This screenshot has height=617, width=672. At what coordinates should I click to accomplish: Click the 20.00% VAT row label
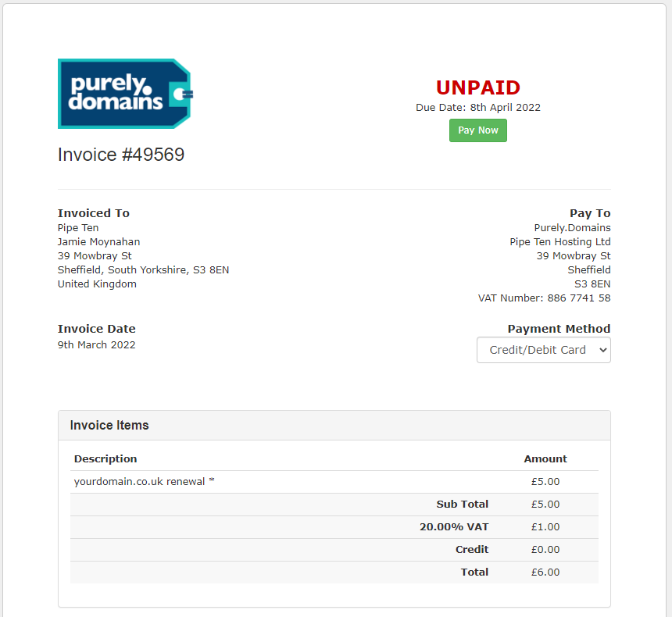454,527
